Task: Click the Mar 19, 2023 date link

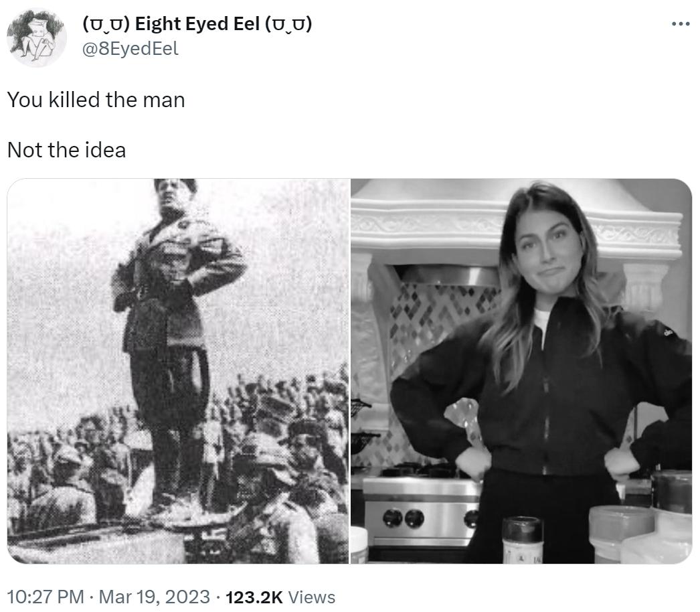Action: (154, 597)
